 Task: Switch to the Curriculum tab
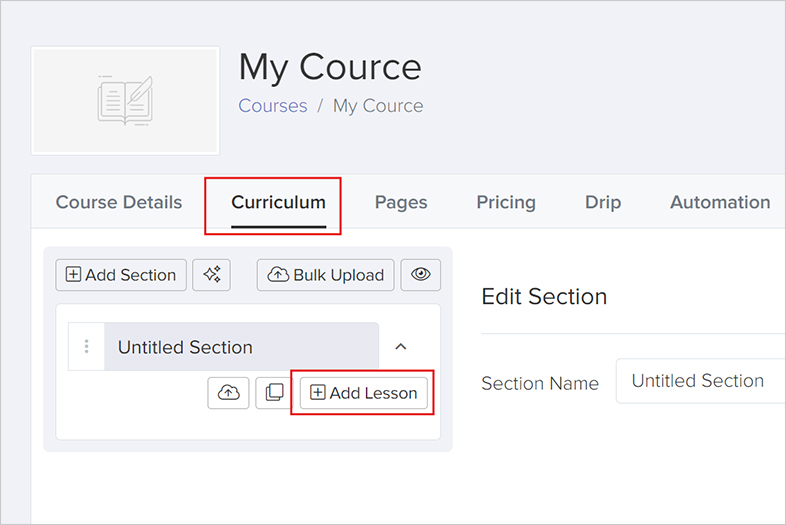[278, 202]
